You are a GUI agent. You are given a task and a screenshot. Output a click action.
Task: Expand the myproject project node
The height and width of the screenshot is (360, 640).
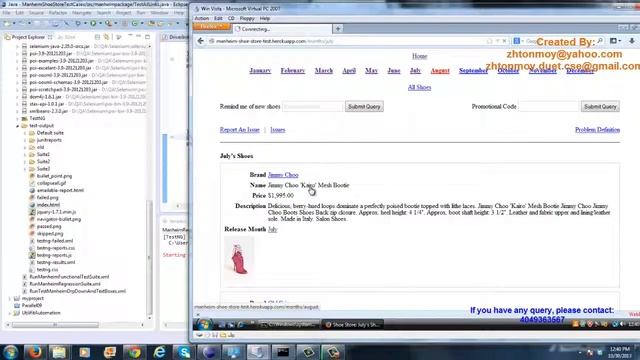click(x=10, y=298)
